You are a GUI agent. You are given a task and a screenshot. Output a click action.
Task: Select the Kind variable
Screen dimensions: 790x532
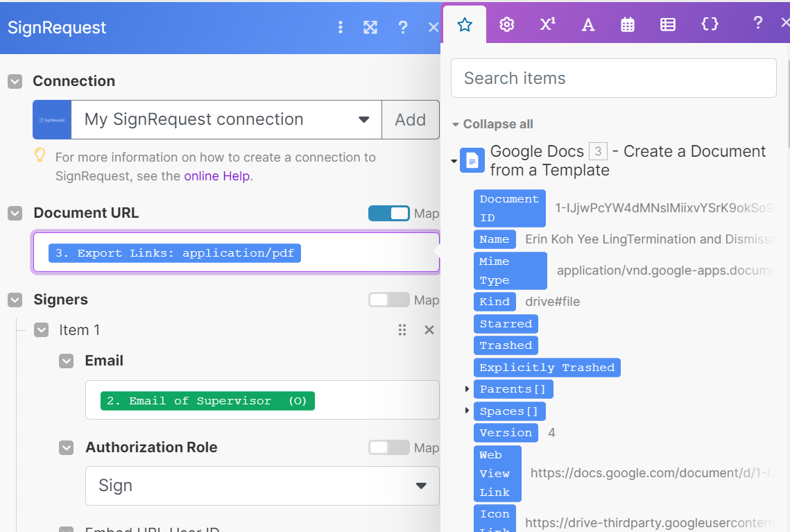495,302
